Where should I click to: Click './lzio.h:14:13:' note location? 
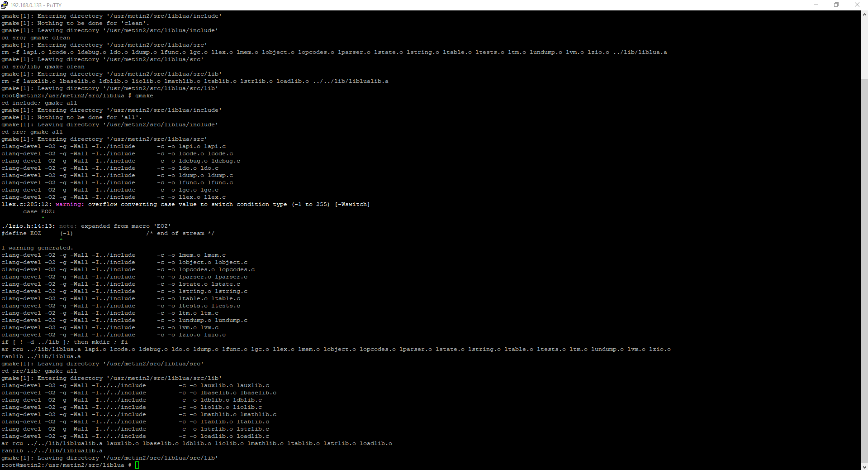(x=28, y=226)
